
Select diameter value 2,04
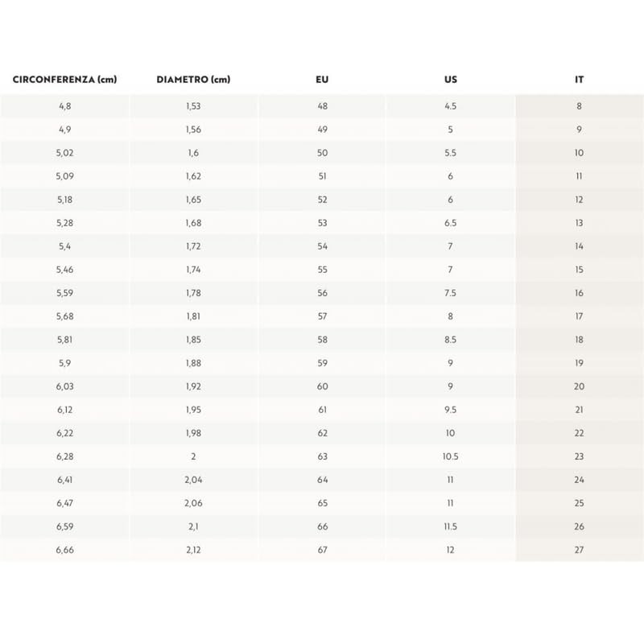pos(193,480)
